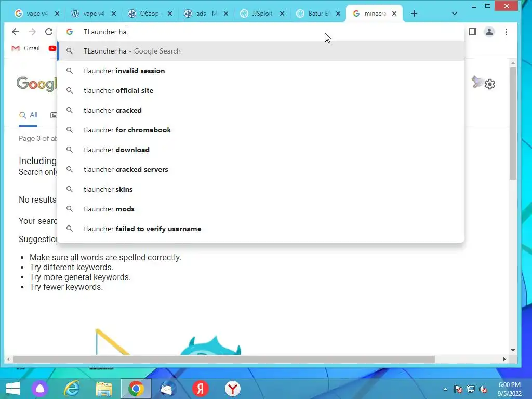The height and width of the screenshot is (399, 532).
Task: Close the Batur tab
Action: tap(338, 14)
